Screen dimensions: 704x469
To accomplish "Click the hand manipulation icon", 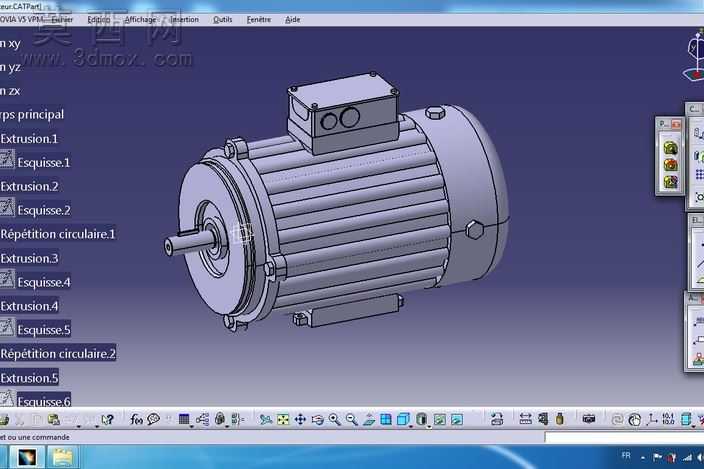I will pos(634,420).
